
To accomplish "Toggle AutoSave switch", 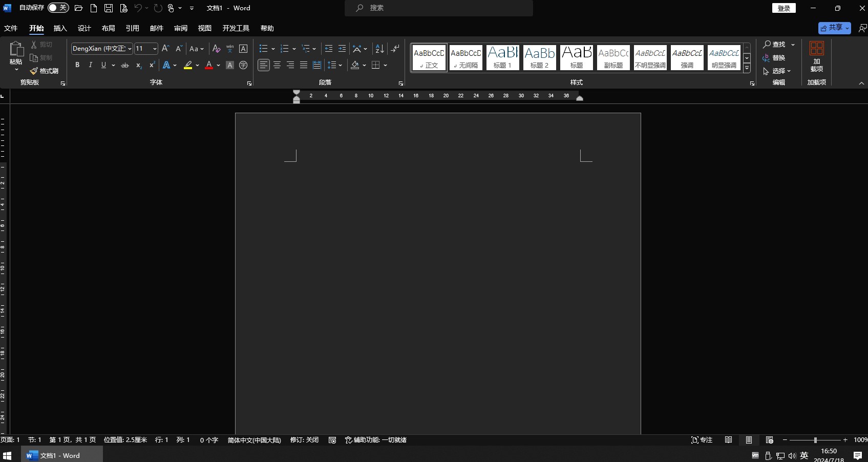I will point(58,8).
